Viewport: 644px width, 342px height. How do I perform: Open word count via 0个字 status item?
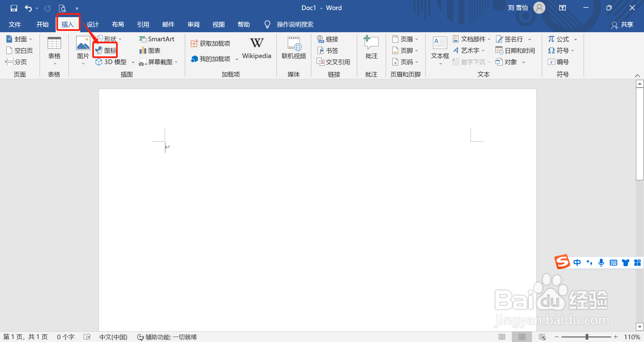65,337
